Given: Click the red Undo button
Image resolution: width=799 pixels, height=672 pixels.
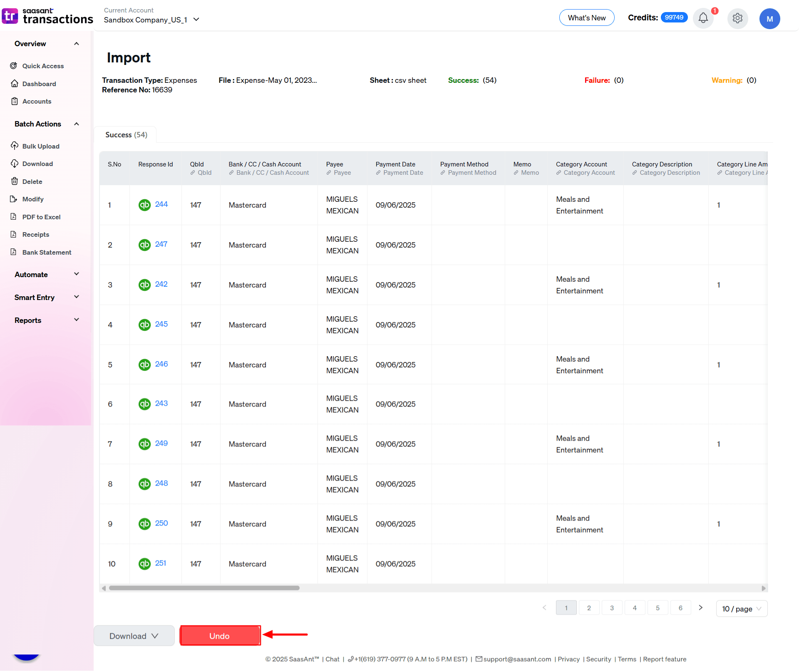Looking at the screenshot, I should 220,636.
